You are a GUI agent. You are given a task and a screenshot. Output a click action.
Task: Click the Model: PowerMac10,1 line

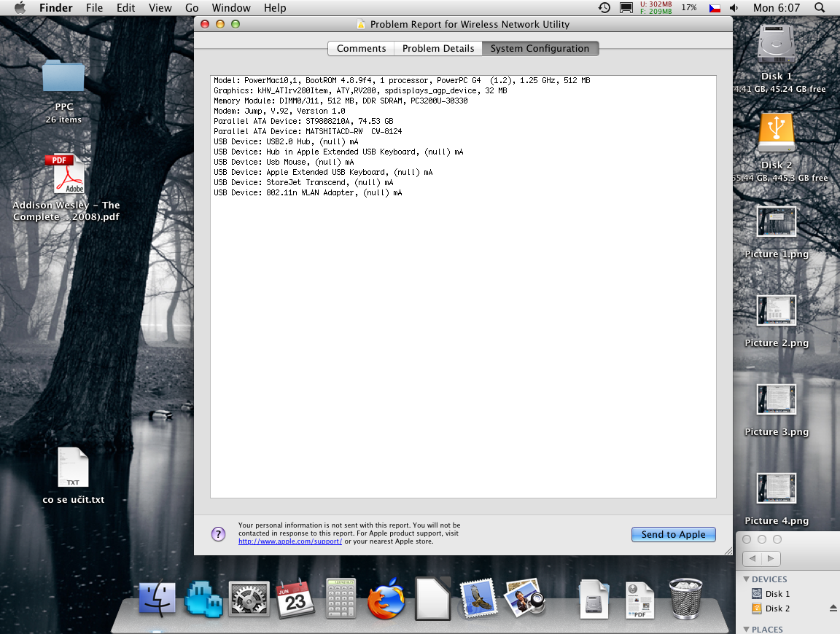402,80
